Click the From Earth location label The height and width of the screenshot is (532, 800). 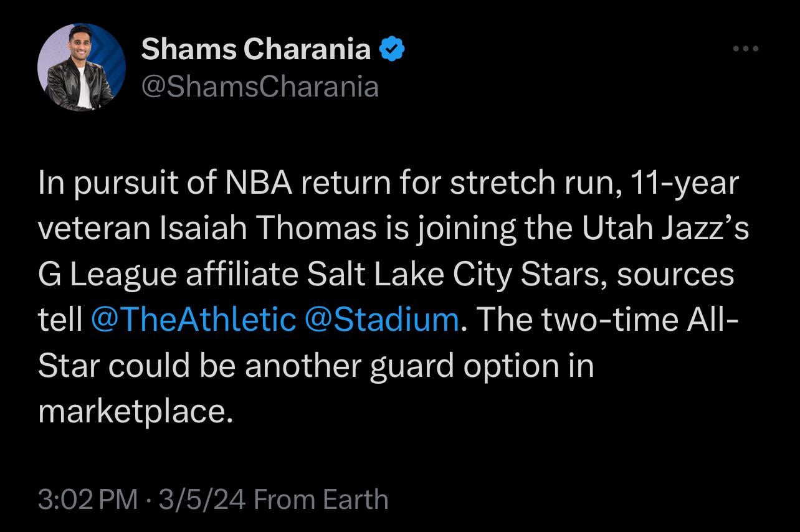pos(321,500)
